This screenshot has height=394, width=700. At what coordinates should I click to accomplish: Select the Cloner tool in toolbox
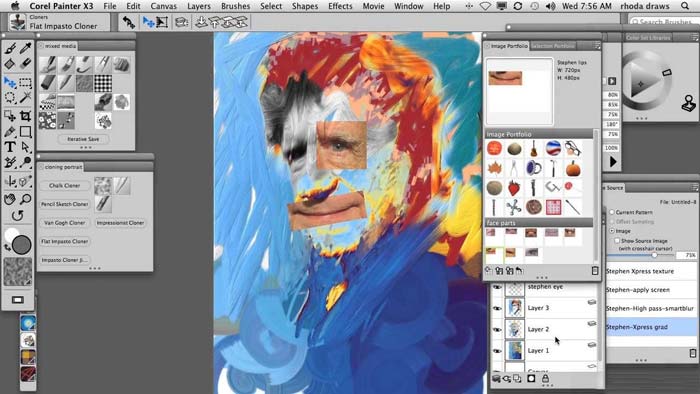coord(10,162)
